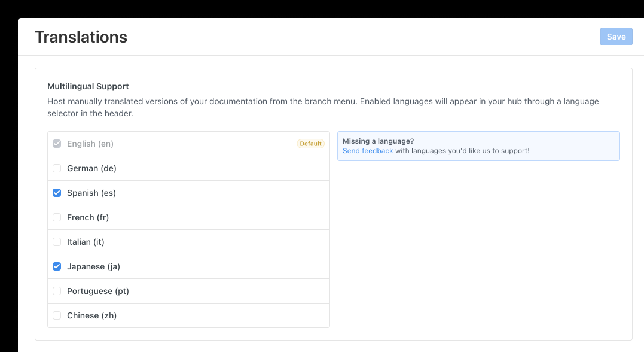Click the disabled English (en) checkbox
The width and height of the screenshot is (644, 352).
pyautogui.click(x=57, y=144)
